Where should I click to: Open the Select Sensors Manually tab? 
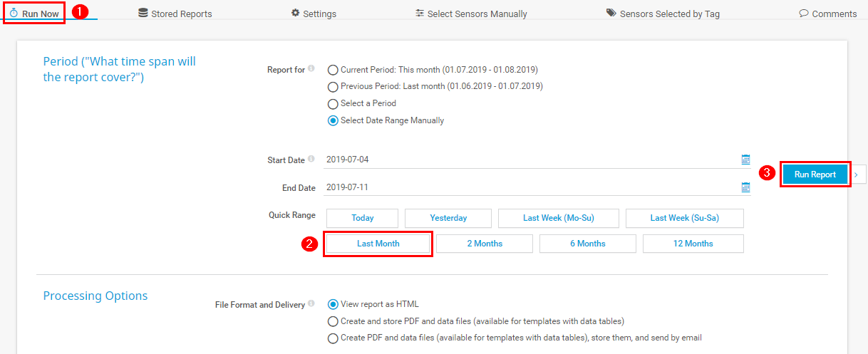pyautogui.click(x=471, y=14)
